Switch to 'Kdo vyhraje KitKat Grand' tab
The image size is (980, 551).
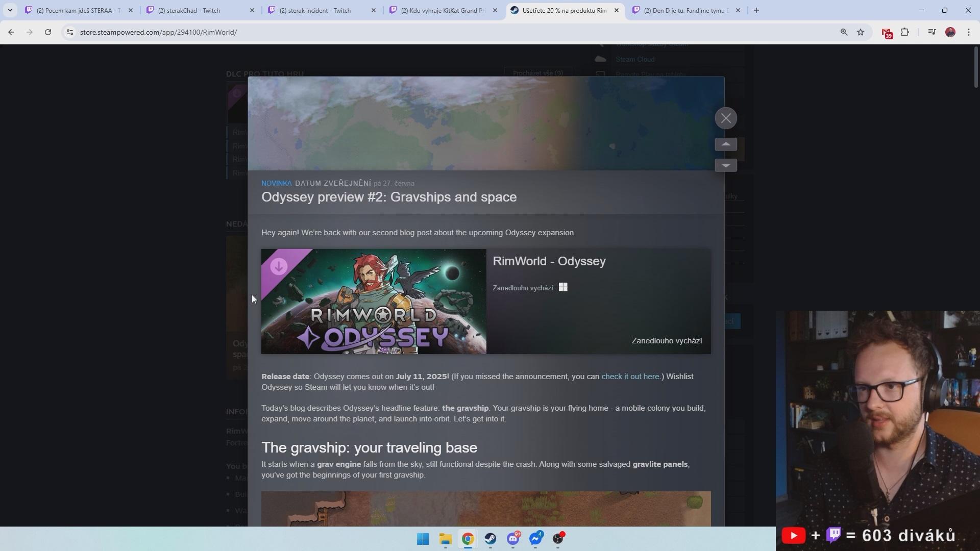(444, 10)
